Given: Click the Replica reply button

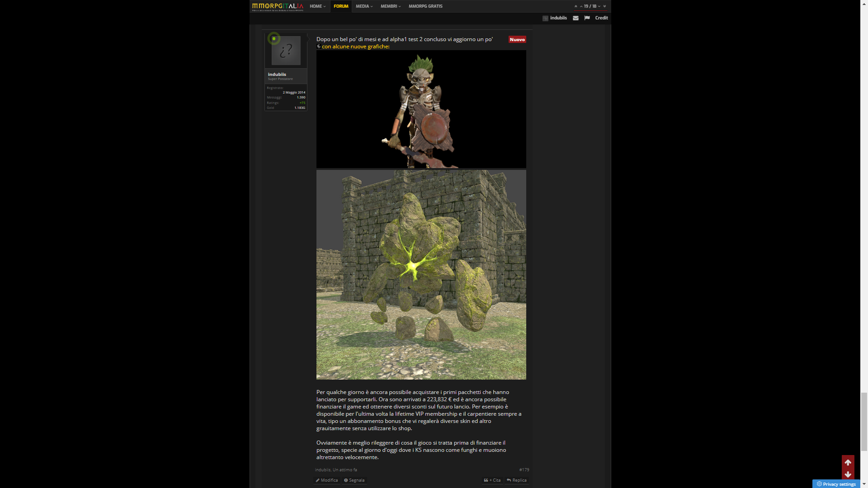Looking at the screenshot, I should [517, 480].
